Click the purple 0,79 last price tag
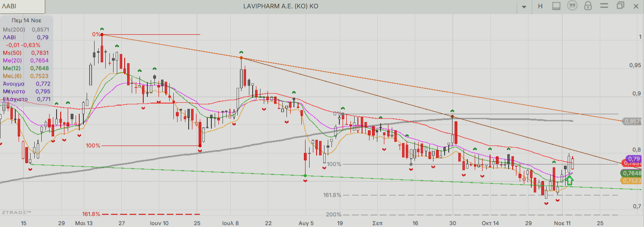Screen dimensions: 644x227 (633, 159)
